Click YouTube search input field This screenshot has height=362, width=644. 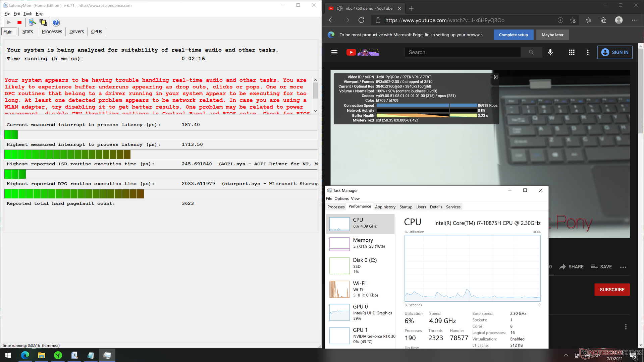click(463, 52)
